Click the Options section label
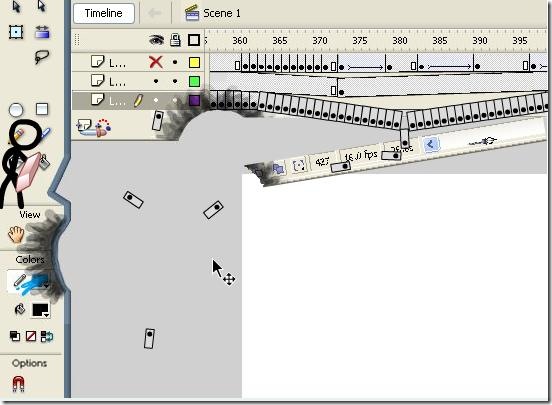 [x=29, y=363]
